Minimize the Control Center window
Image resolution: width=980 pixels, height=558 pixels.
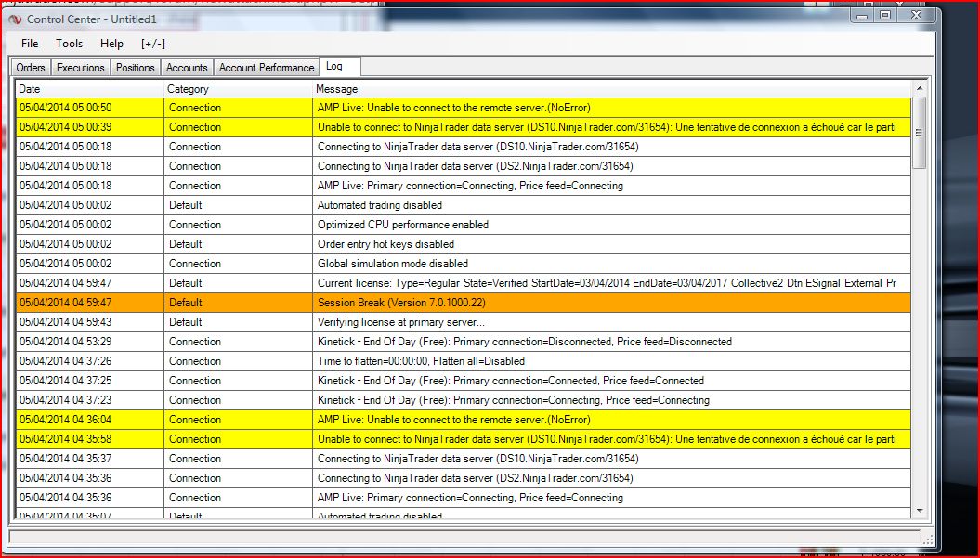click(x=863, y=16)
